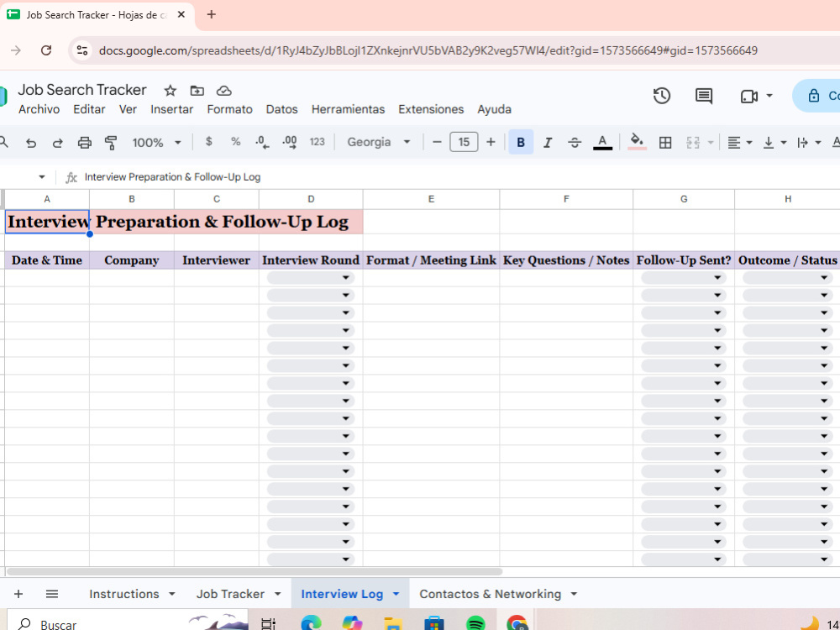
Task: Open File Explorer from the taskbar
Action: coord(393,623)
